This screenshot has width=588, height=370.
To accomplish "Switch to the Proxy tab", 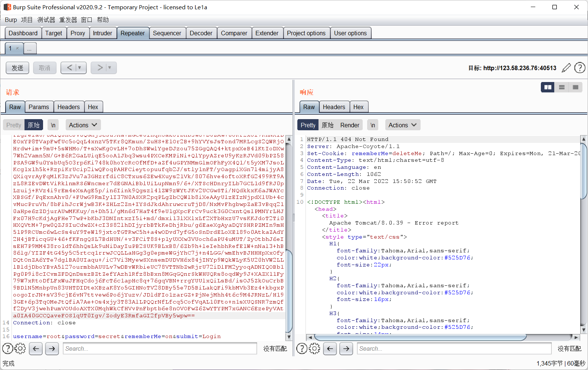I will pos(78,33).
